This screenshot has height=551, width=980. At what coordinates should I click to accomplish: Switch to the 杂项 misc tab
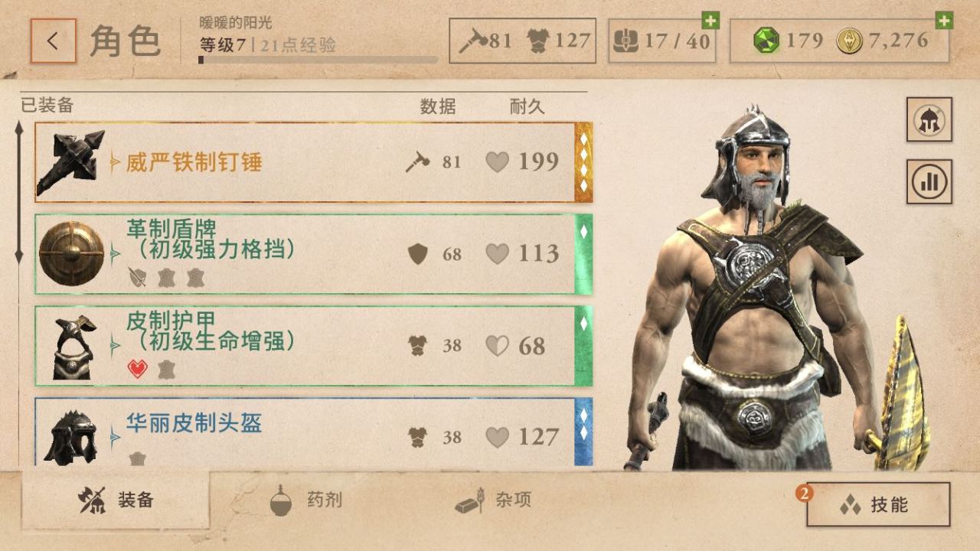point(494,500)
